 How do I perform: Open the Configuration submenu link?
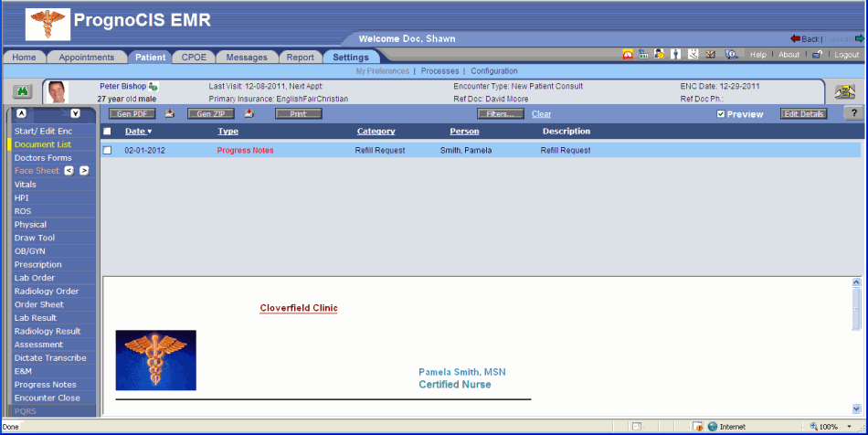[x=493, y=71]
